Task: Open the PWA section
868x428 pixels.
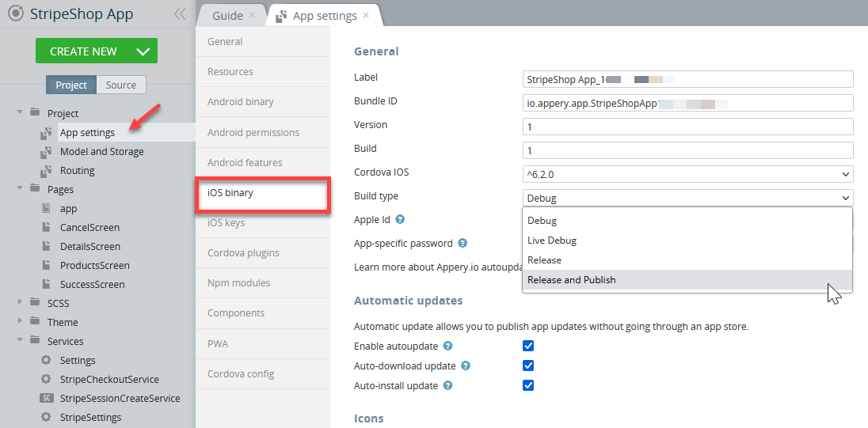Action: [x=263, y=343]
